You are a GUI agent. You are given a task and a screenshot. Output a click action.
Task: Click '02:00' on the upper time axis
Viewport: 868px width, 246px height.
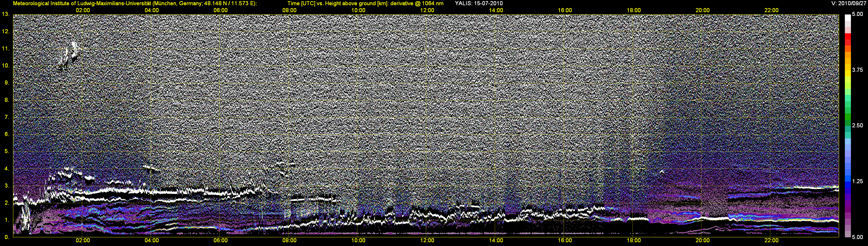click(82, 10)
